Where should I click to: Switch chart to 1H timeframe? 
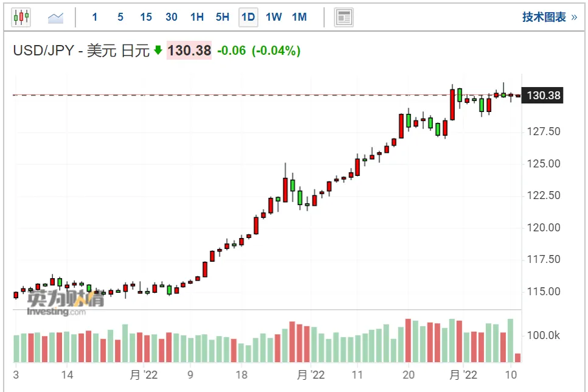(x=197, y=17)
